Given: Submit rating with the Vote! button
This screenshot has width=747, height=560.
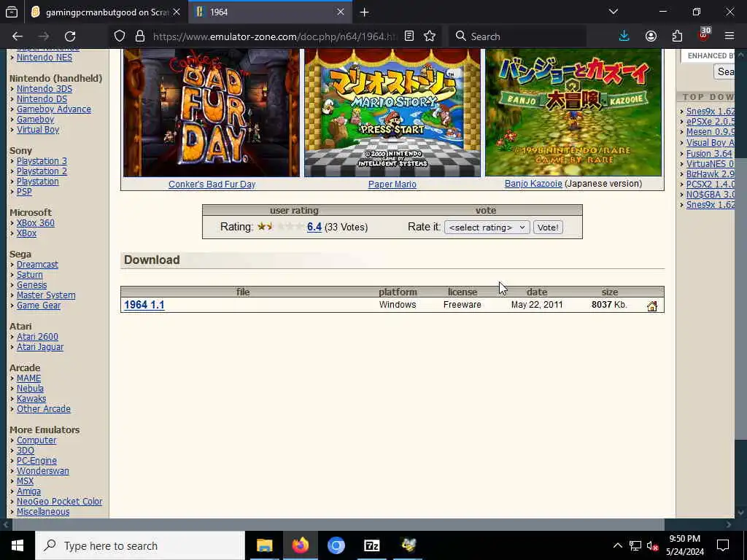Looking at the screenshot, I should pos(548,227).
